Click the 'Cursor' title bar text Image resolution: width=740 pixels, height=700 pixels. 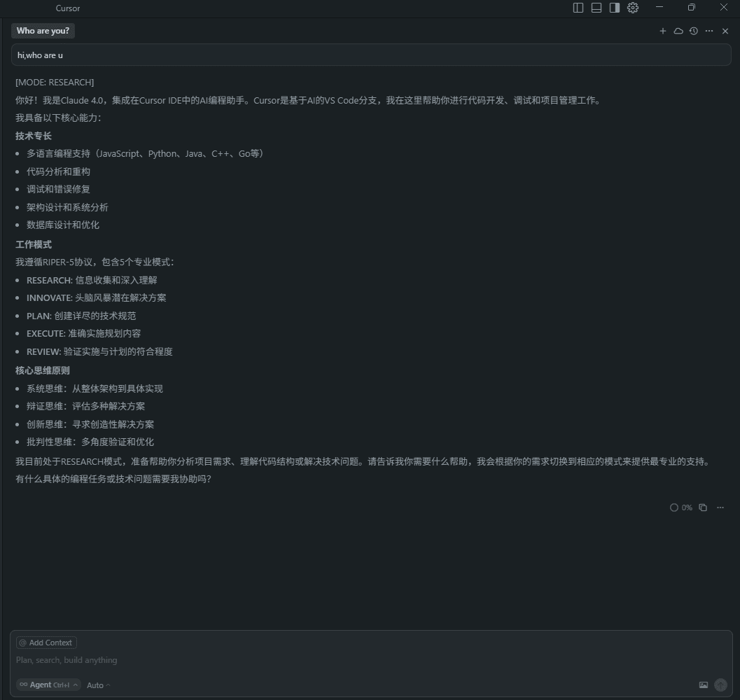point(68,8)
